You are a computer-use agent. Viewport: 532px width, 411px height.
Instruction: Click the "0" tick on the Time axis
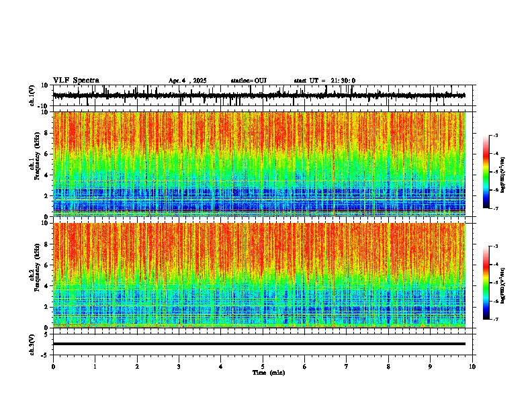point(53,367)
